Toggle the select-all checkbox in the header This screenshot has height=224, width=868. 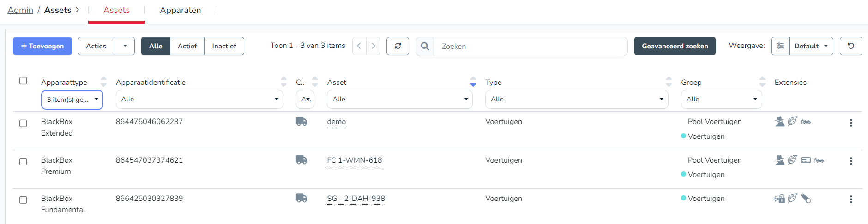(23, 81)
